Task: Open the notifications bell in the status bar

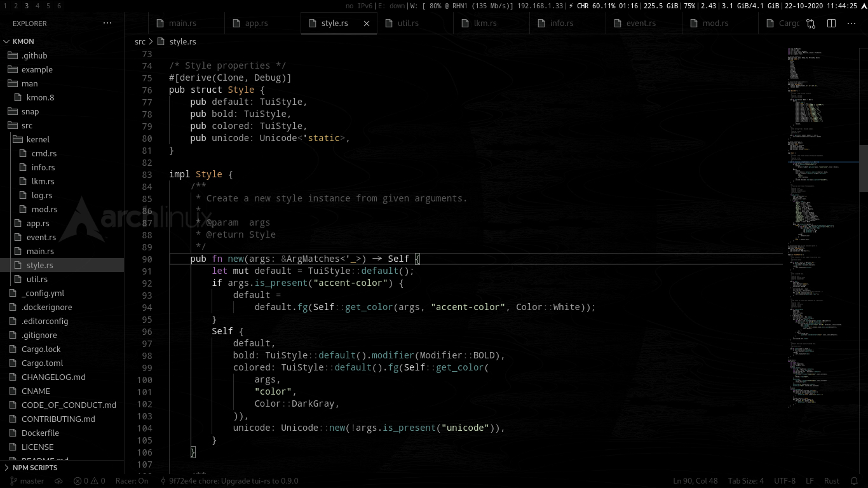Action: (x=853, y=481)
